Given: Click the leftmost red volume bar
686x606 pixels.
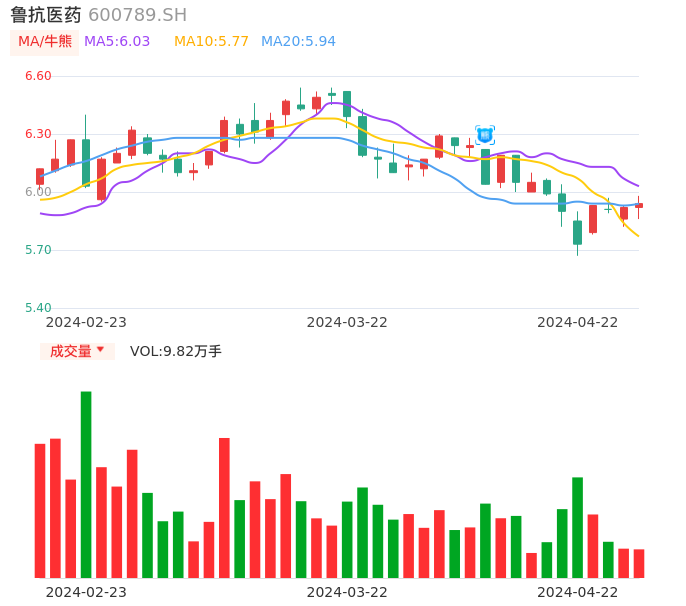Looking at the screenshot, I should tap(40, 510).
